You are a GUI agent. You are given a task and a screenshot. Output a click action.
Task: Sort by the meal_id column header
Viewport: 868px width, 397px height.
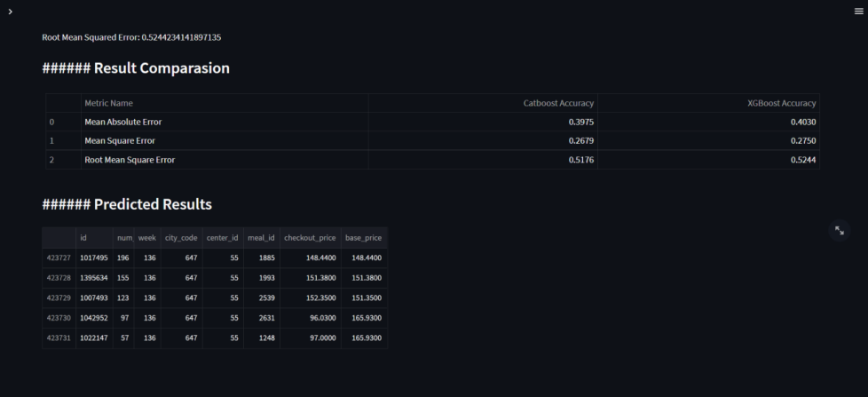point(262,238)
